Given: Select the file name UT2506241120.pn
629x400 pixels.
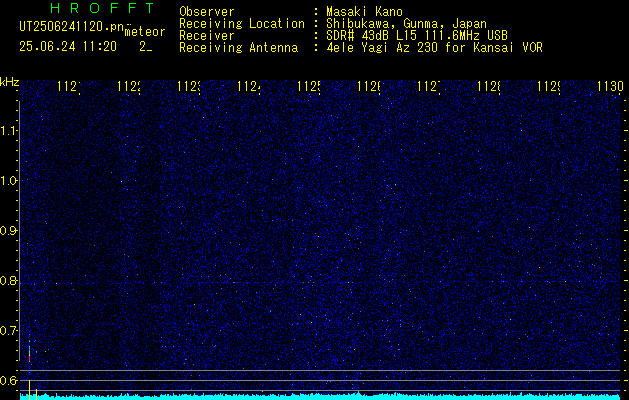Looking at the screenshot, I should 72,26.
